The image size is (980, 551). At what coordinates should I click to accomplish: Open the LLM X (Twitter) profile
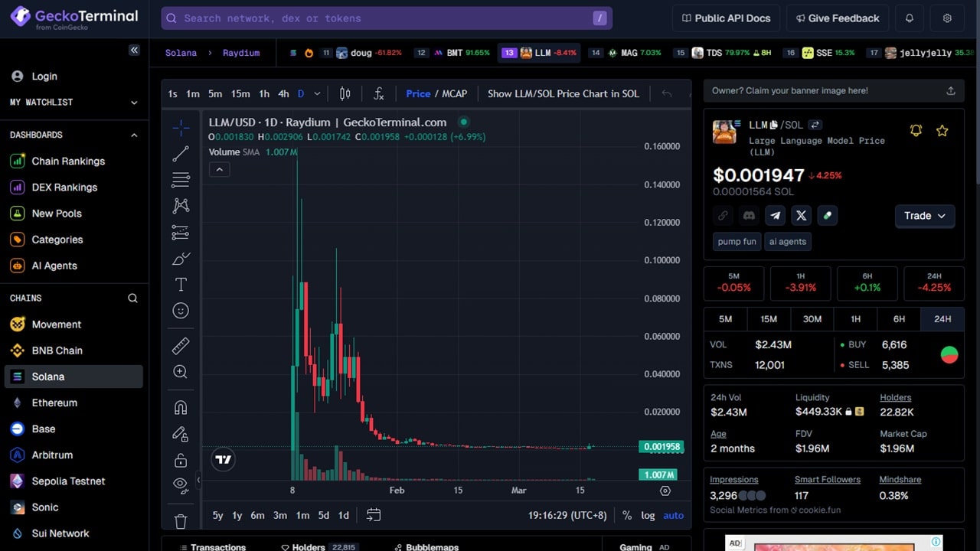(801, 216)
